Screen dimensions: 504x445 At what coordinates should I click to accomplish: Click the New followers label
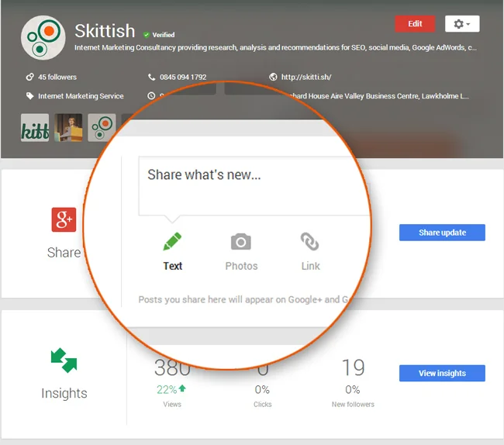click(x=353, y=404)
